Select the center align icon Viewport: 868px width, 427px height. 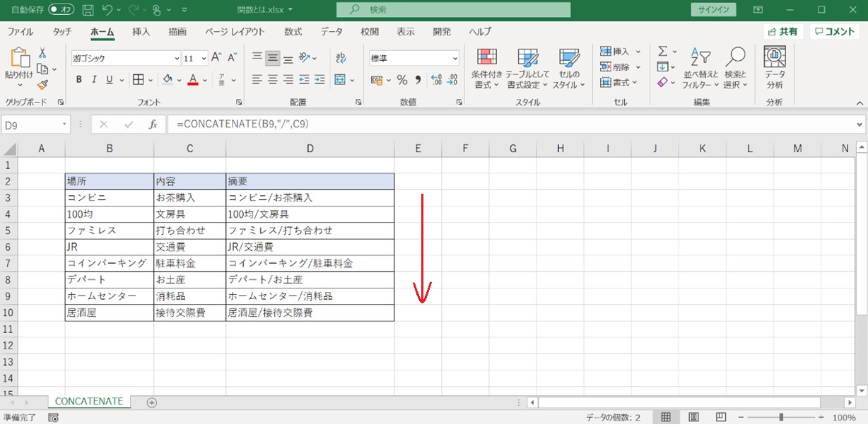273,80
